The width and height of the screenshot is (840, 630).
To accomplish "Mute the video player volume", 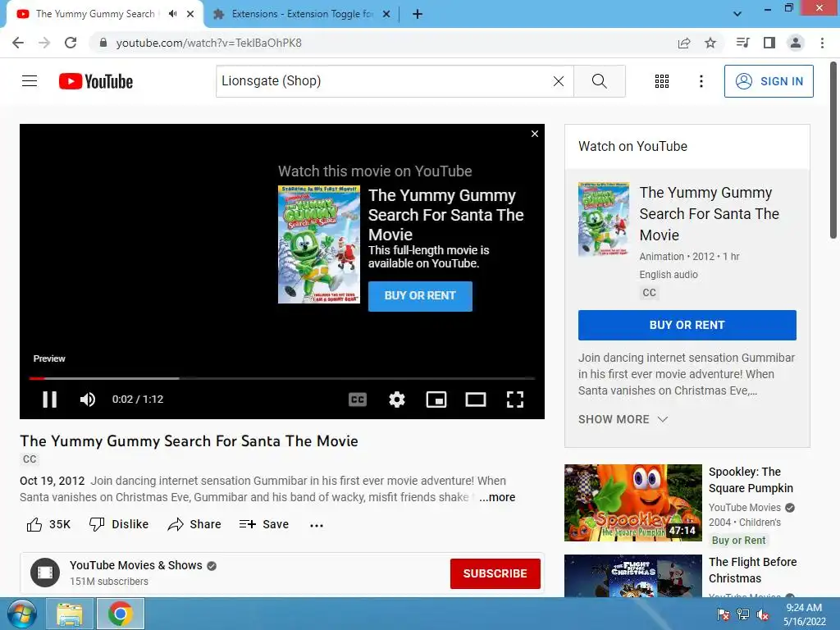I will pos(88,399).
